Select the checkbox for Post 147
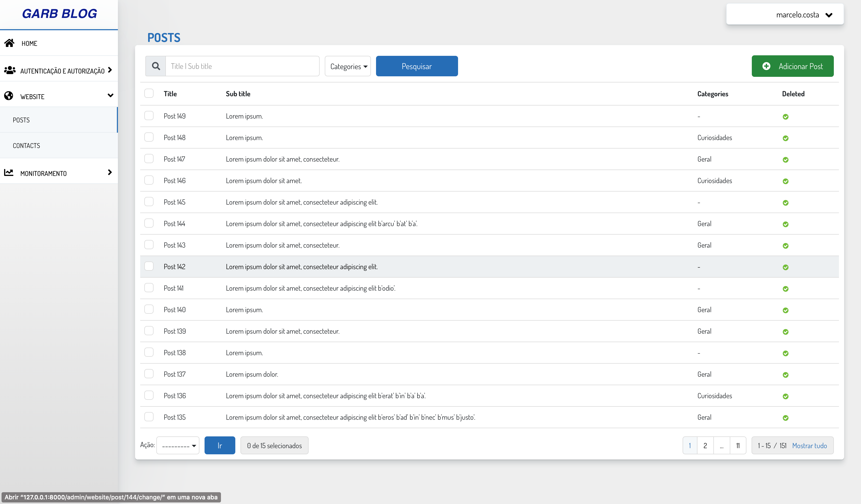 (149, 159)
